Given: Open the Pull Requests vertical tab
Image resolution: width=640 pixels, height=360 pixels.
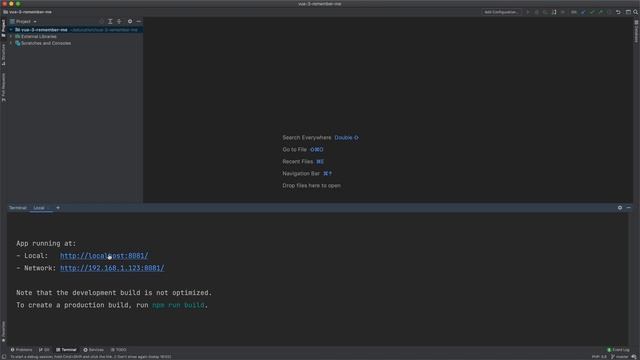Looking at the screenshot, I should [x=3, y=87].
